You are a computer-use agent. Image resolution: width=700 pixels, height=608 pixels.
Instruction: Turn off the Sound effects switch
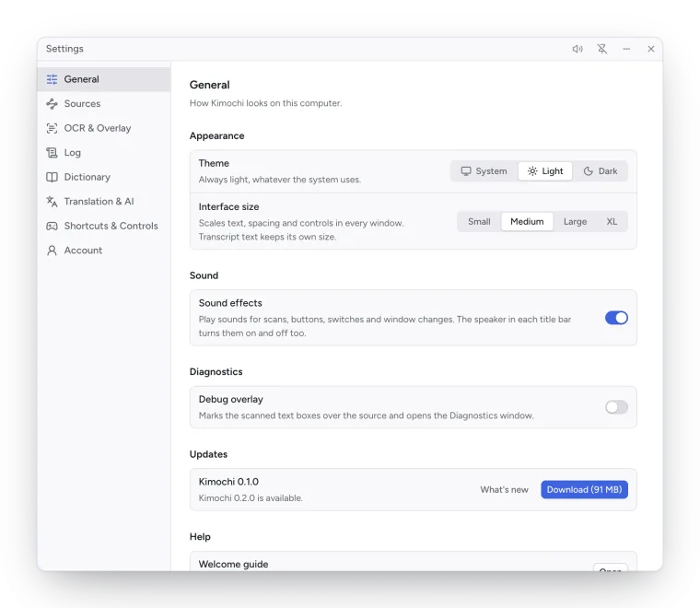coord(616,318)
